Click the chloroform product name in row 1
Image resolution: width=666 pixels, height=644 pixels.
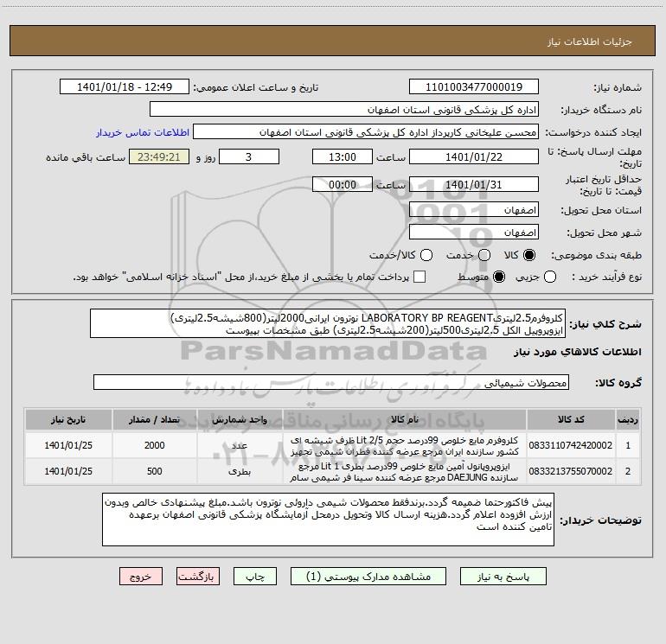point(405,446)
